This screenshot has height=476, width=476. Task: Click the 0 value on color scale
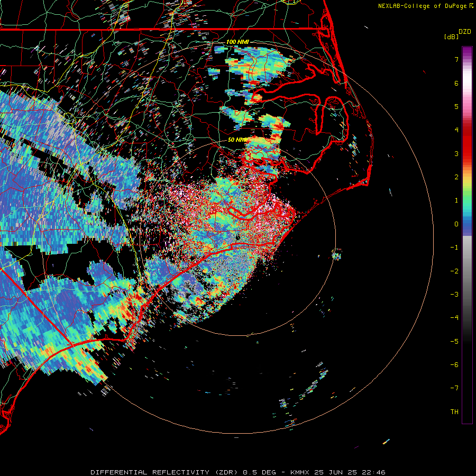pos(456,224)
